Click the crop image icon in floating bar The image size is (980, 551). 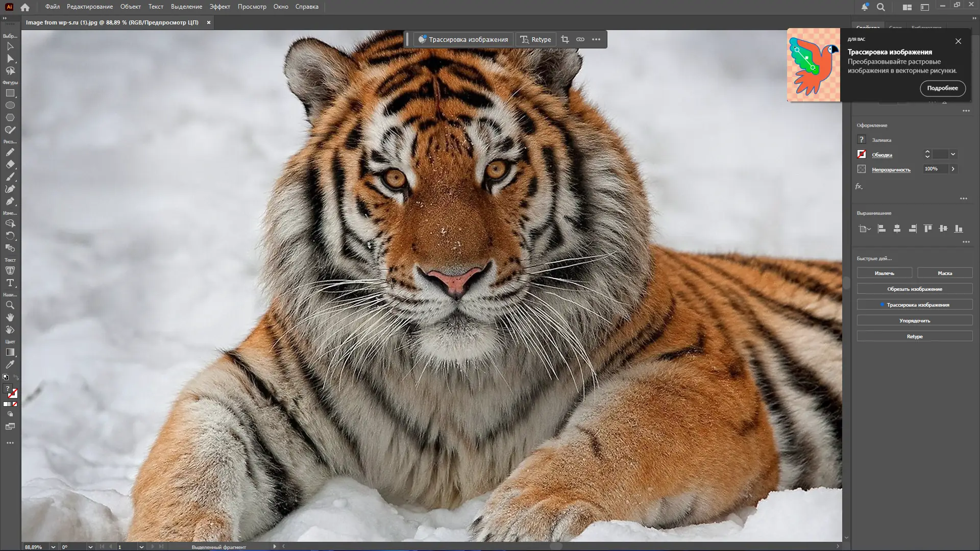click(x=565, y=39)
